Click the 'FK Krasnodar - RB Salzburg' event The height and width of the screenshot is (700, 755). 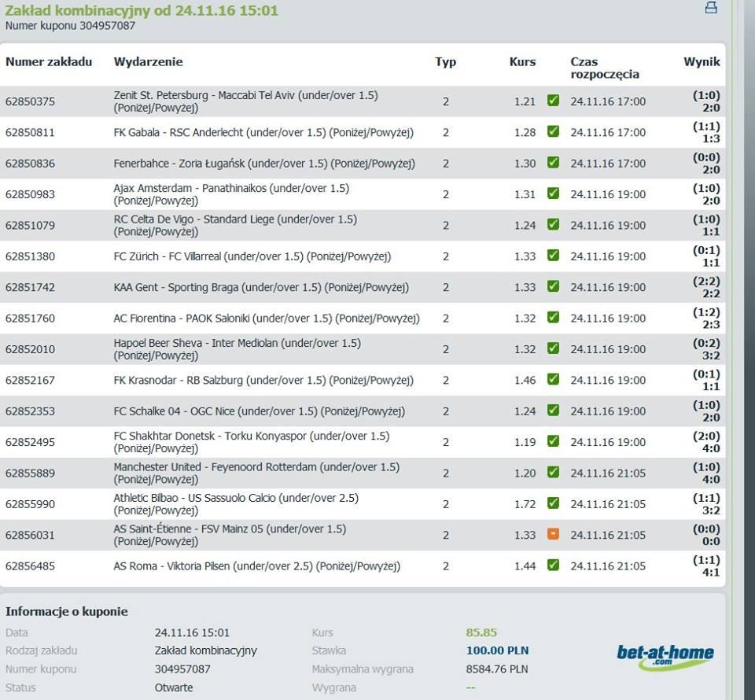264,381
